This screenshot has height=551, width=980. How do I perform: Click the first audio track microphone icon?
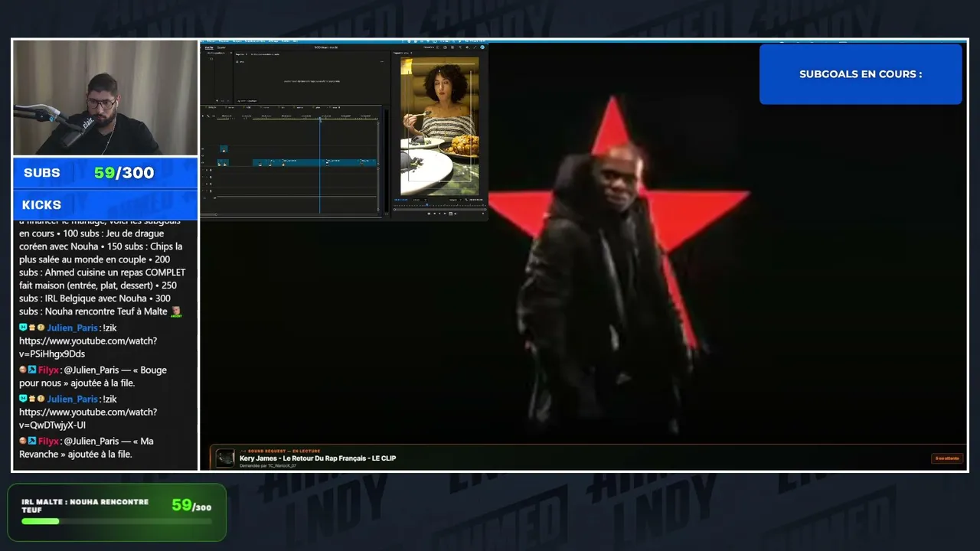coord(211,170)
